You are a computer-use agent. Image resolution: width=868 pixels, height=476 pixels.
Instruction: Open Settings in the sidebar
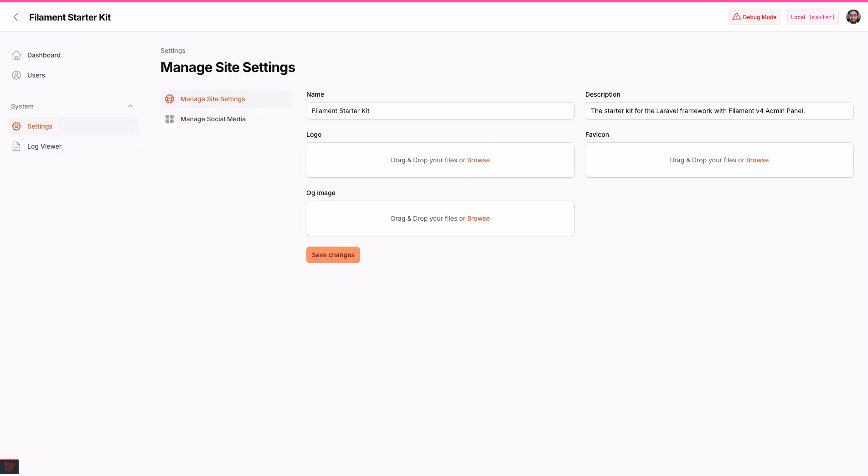[x=73, y=126]
